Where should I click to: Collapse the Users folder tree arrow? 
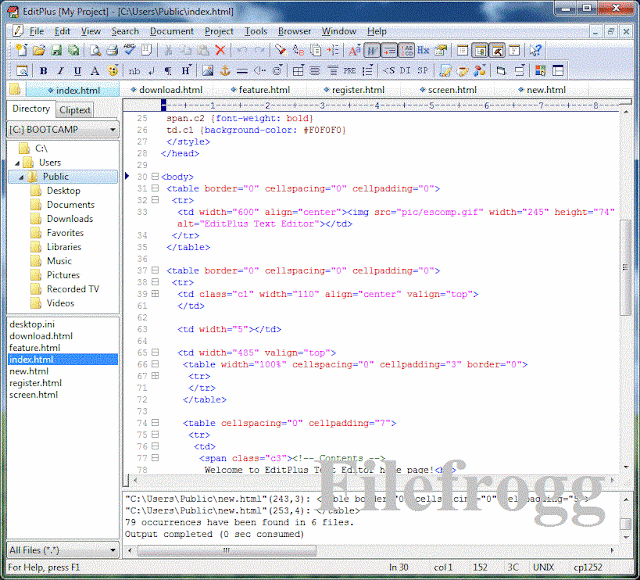point(17,163)
